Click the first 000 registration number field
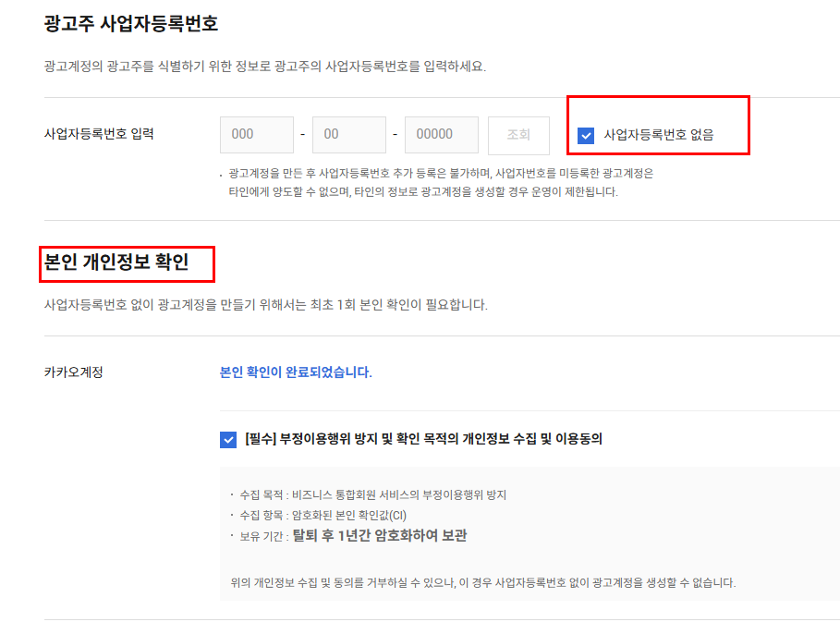The image size is (840, 622). click(257, 134)
